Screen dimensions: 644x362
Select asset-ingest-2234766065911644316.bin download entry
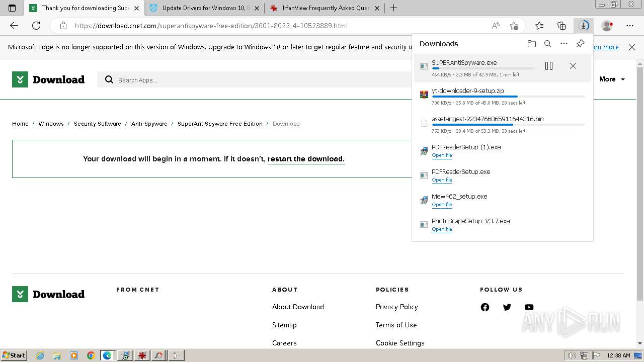[x=502, y=124]
